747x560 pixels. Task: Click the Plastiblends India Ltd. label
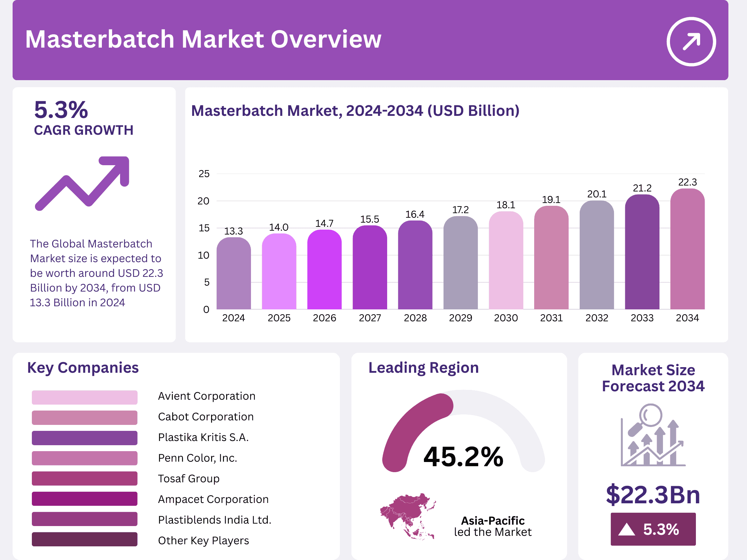(215, 520)
